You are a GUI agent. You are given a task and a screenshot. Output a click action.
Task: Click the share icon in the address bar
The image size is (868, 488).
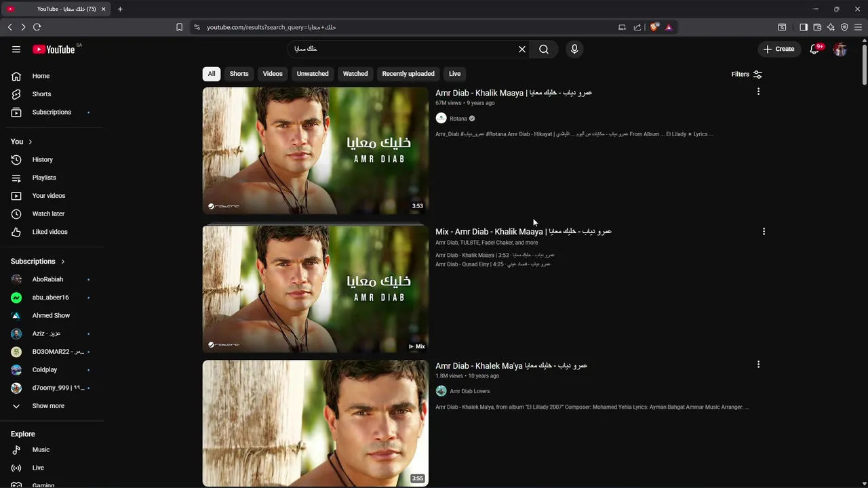pyautogui.click(x=637, y=27)
